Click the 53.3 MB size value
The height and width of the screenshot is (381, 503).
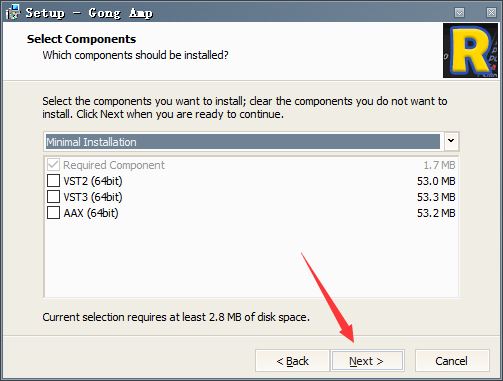tap(436, 197)
